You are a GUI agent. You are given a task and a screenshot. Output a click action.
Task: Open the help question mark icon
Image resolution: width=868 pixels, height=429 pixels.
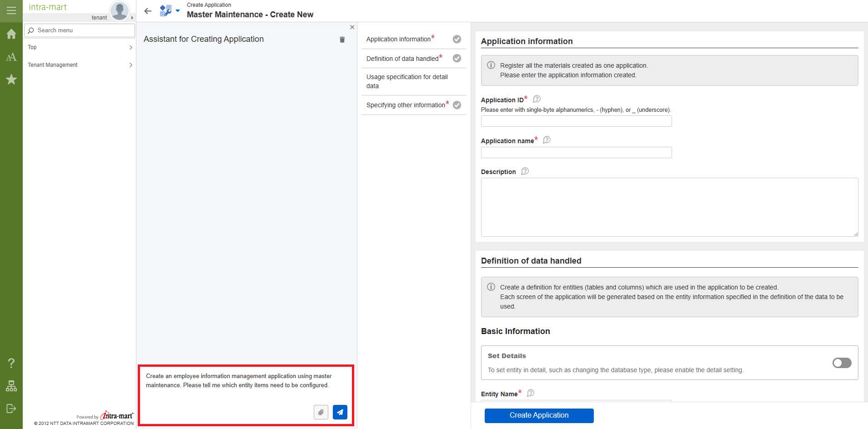coord(11,363)
